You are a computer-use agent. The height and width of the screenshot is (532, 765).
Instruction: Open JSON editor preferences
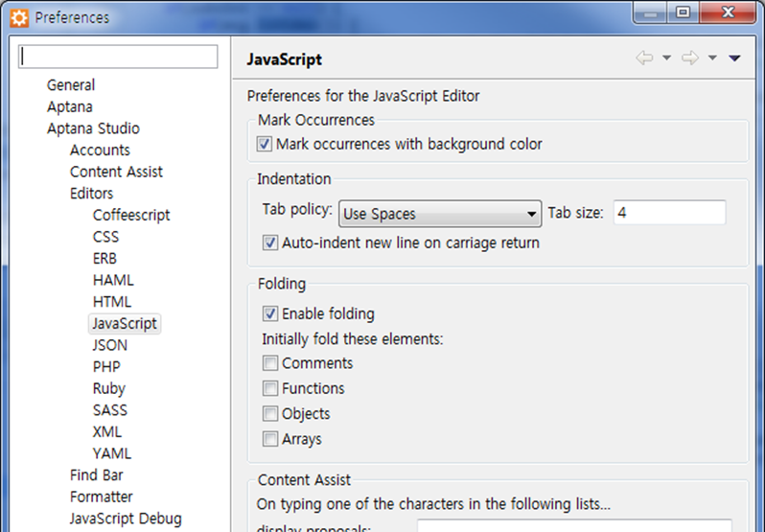click(x=110, y=345)
